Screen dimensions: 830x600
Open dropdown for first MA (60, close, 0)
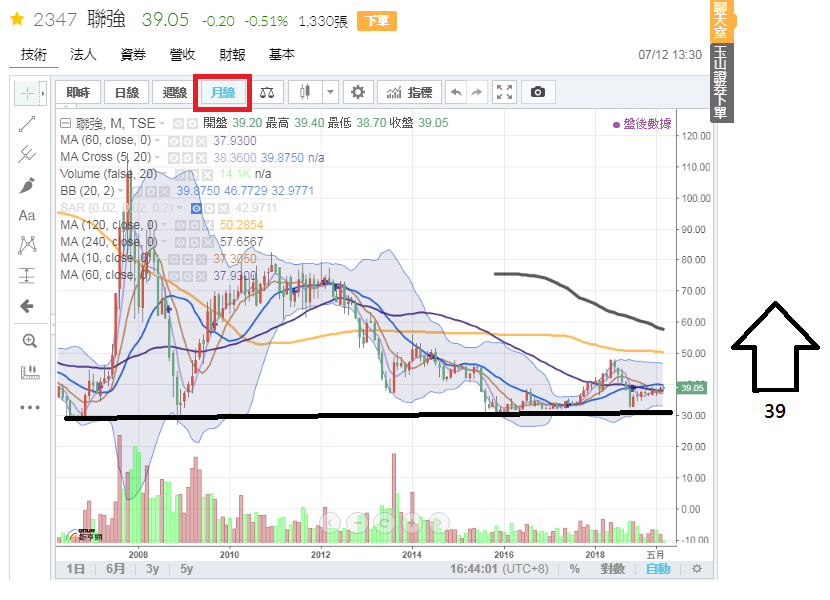[157, 141]
